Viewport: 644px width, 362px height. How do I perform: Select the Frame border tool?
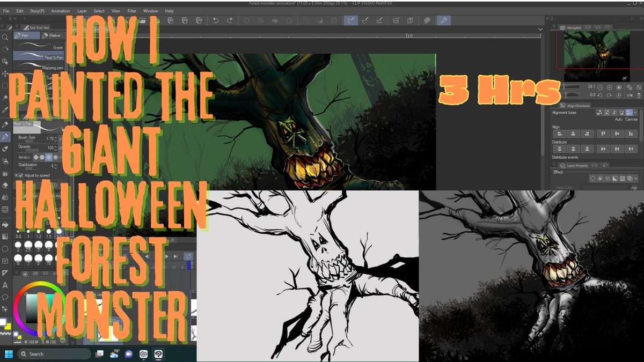pyautogui.click(x=5, y=261)
